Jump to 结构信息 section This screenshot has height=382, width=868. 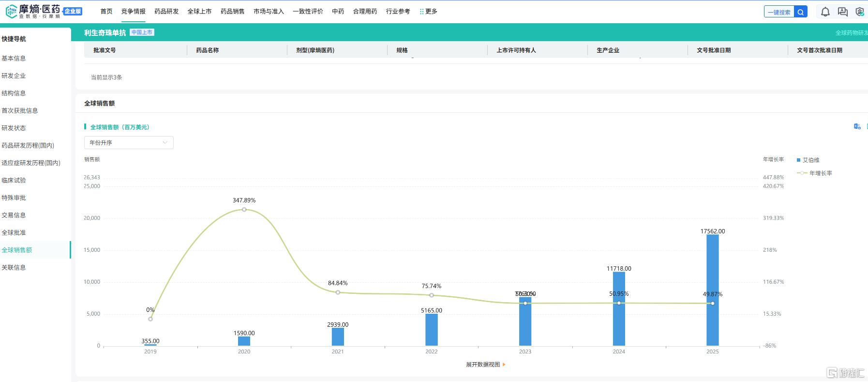click(14, 93)
